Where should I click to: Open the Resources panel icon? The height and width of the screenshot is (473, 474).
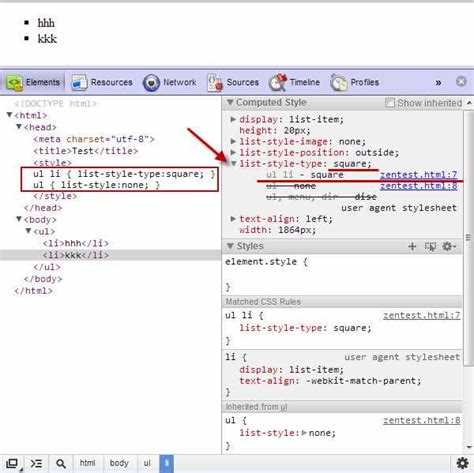[79, 83]
